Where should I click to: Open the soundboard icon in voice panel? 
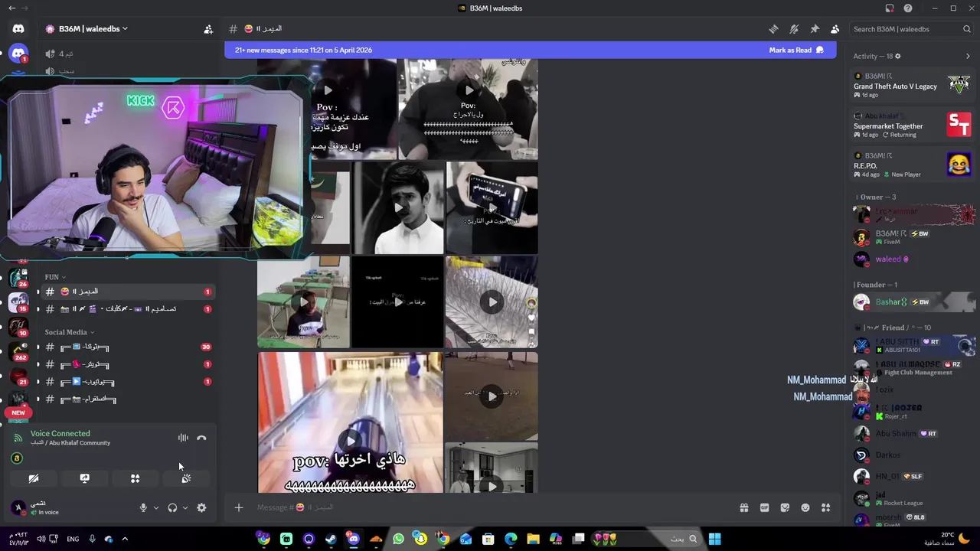click(x=185, y=478)
